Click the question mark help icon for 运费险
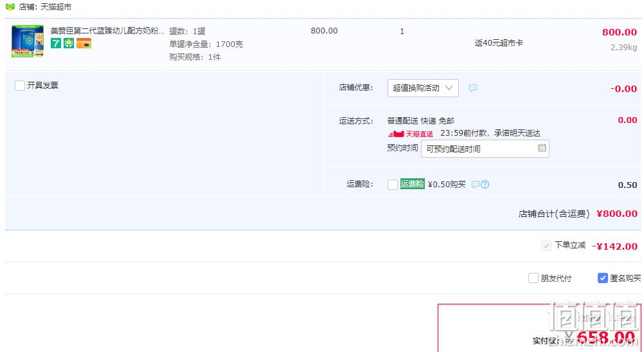This screenshot has width=644, height=352. pos(485,184)
